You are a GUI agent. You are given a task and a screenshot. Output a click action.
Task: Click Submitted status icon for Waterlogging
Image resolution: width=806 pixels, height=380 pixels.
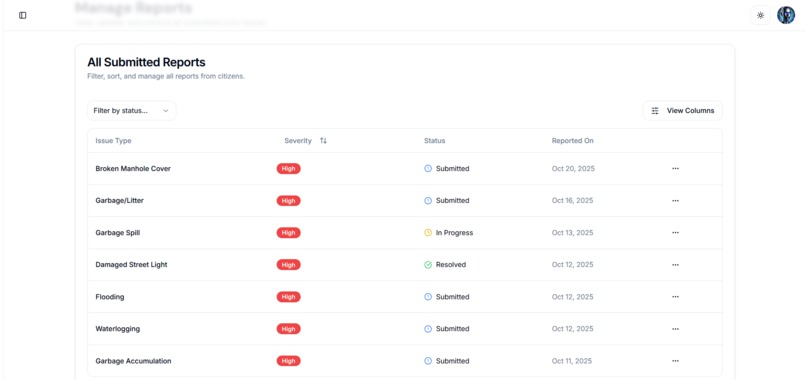tap(428, 329)
